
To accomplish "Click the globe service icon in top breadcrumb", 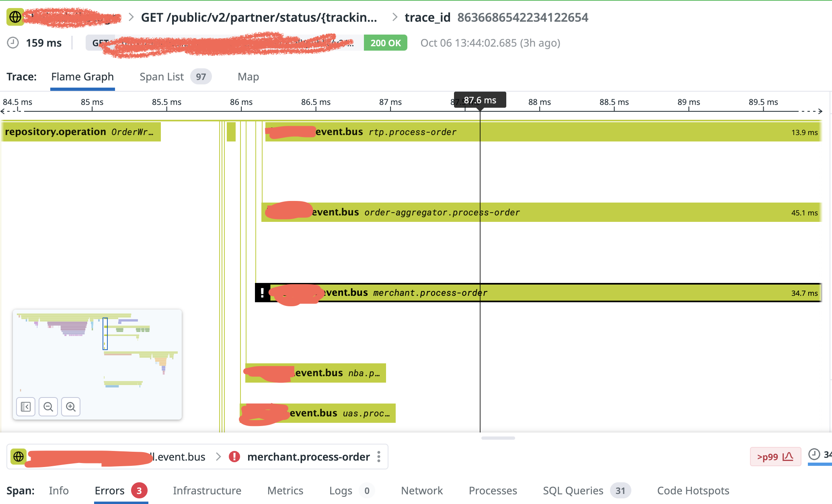I will coord(15,17).
